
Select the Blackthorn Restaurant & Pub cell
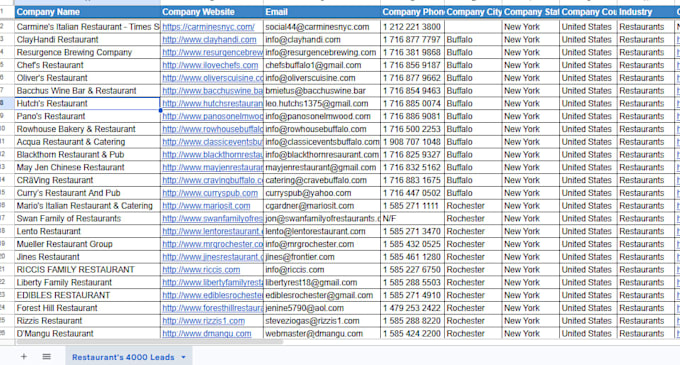click(88, 155)
